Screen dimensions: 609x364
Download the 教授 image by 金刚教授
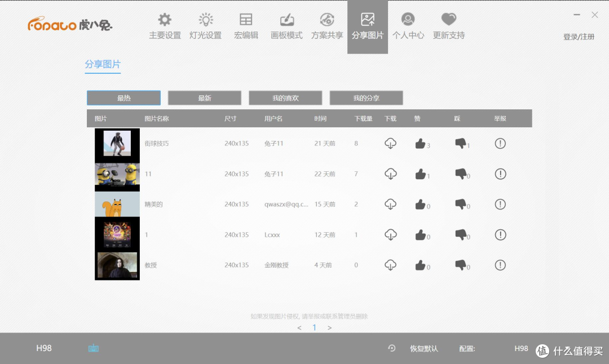[390, 265]
